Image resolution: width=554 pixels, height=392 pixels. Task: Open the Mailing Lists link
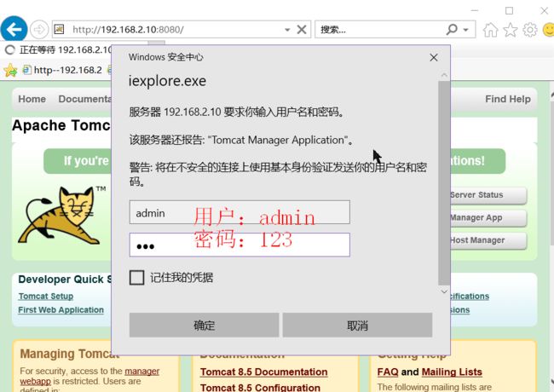coord(452,372)
